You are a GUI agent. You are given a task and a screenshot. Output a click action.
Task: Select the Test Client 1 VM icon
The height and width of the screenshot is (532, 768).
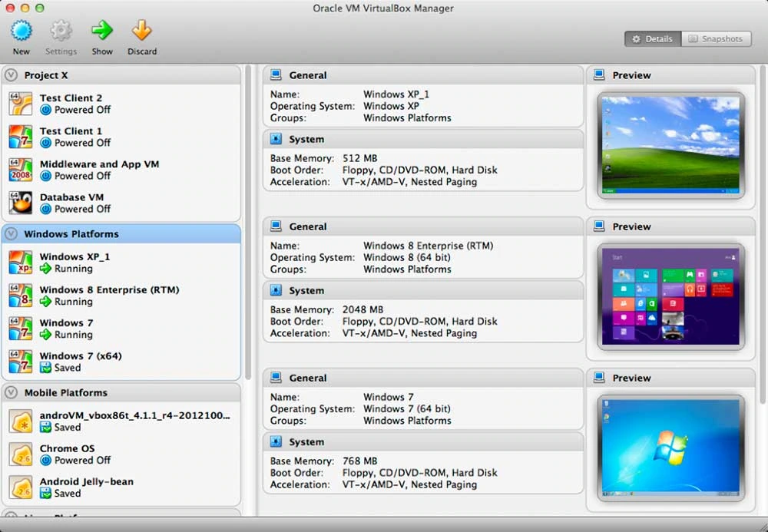coord(21,137)
